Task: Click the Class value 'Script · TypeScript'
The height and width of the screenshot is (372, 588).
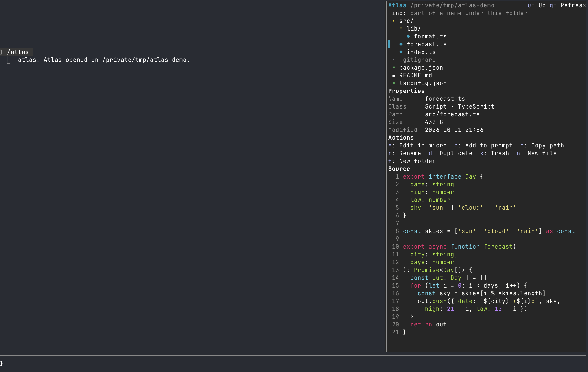Action: [459, 107]
